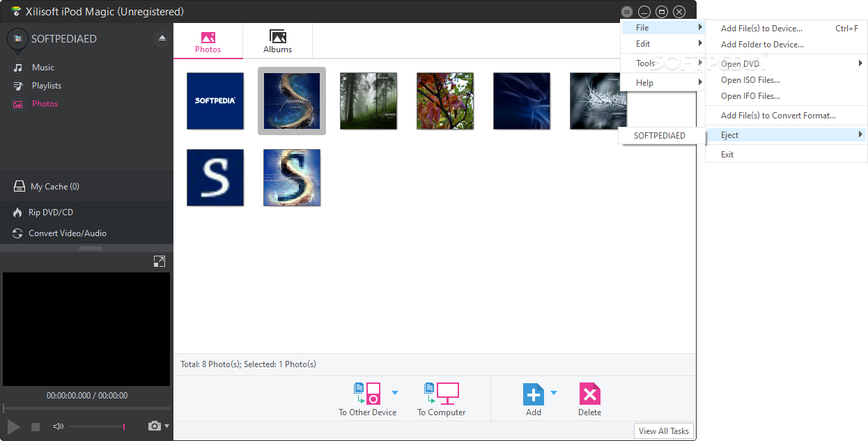Open snapshot options dropdown arrow
Viewport: 868px width, 441px height.
166,426
